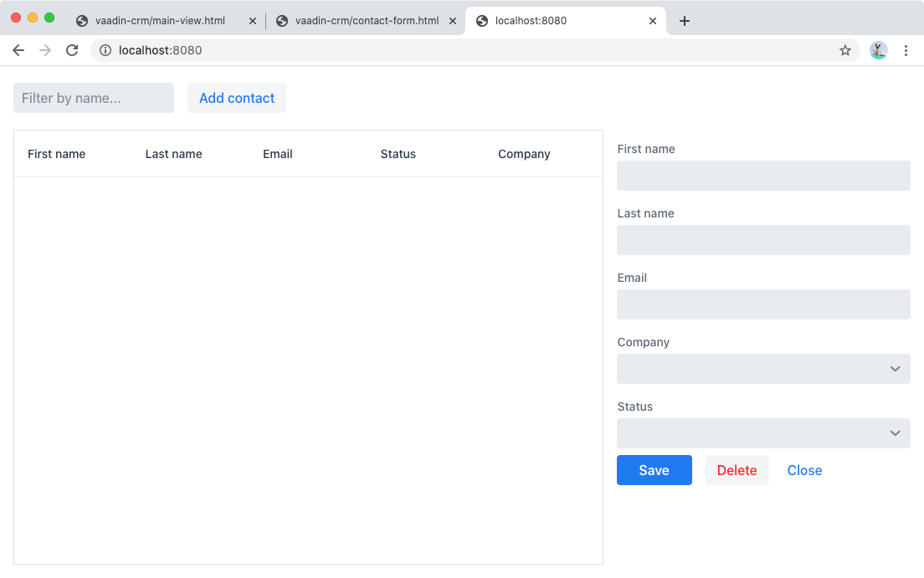Switch to the main-view.html tab
924x578 pixels.
(159, 20)
